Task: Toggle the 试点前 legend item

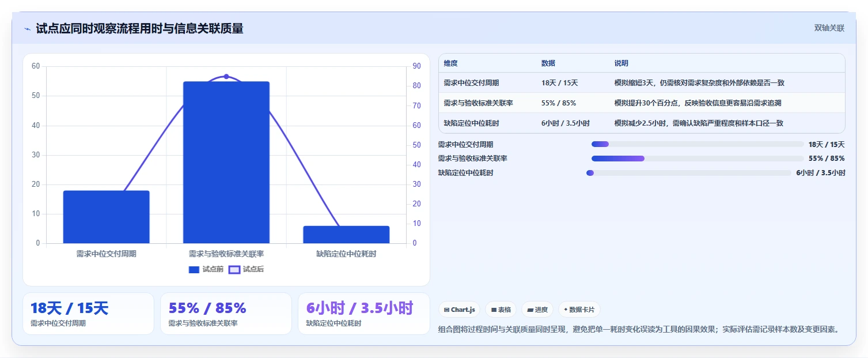Action: pos(206,269)
